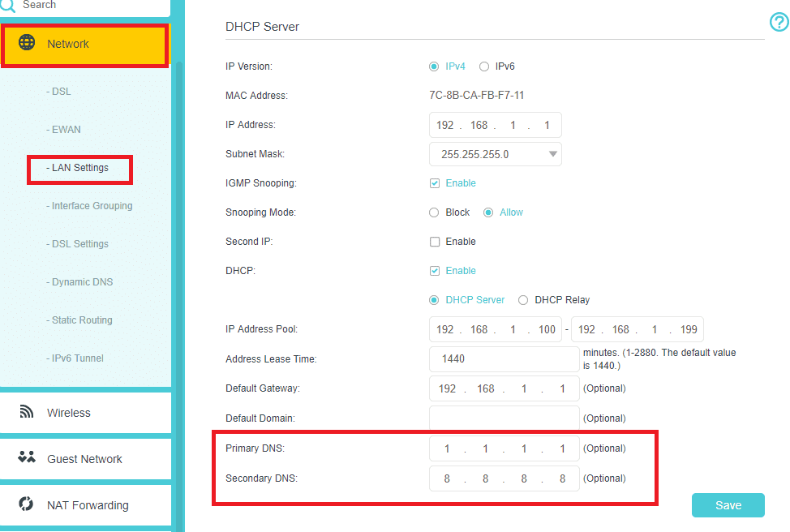Open Interface Grouping submenu item

tap(89, 205)
